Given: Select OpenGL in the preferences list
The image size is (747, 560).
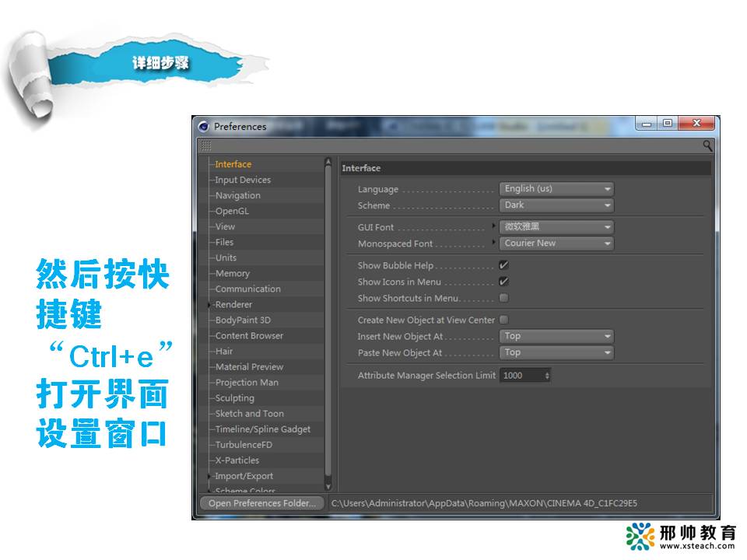Looking at the screenshot, I should [x=232, y=211].
